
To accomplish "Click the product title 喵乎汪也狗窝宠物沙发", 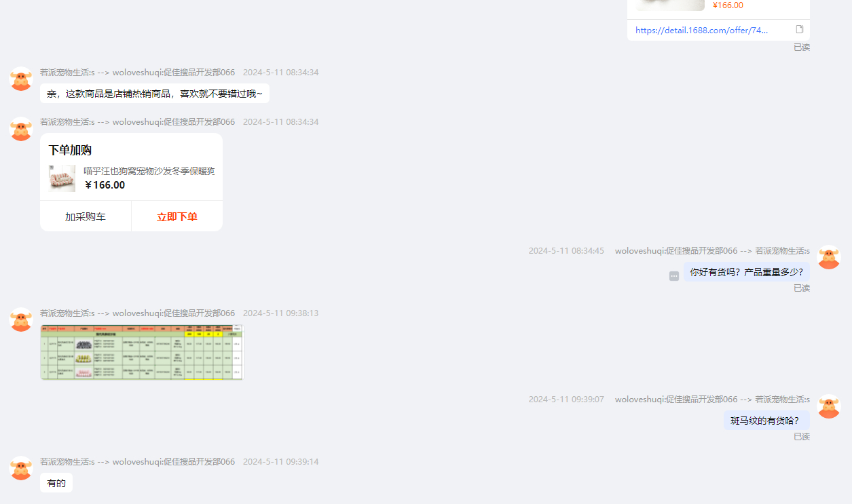I will (x=149, y=170).
